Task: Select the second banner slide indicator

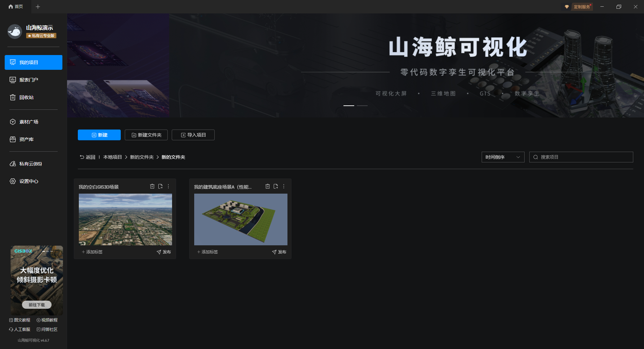Action: (362, 106)
